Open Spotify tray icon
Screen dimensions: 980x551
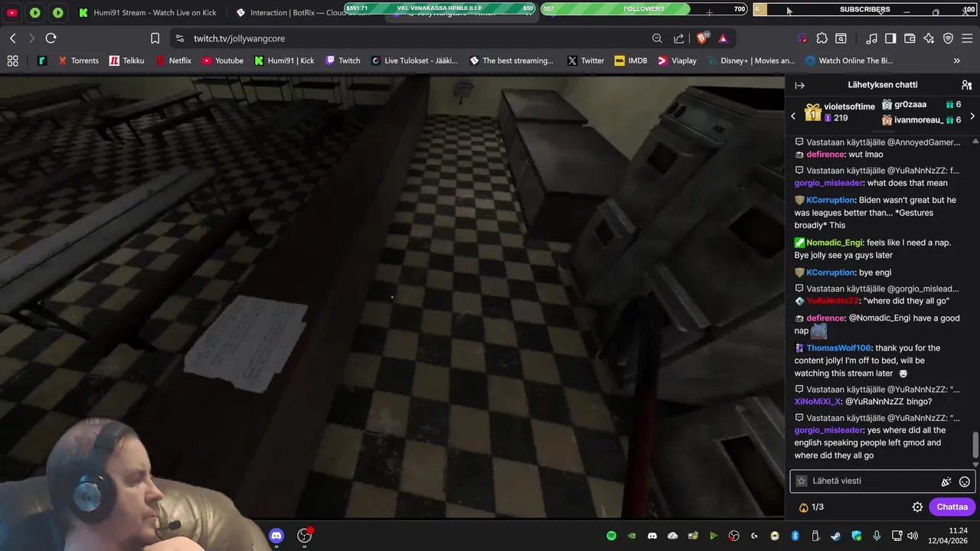point(611,536)
